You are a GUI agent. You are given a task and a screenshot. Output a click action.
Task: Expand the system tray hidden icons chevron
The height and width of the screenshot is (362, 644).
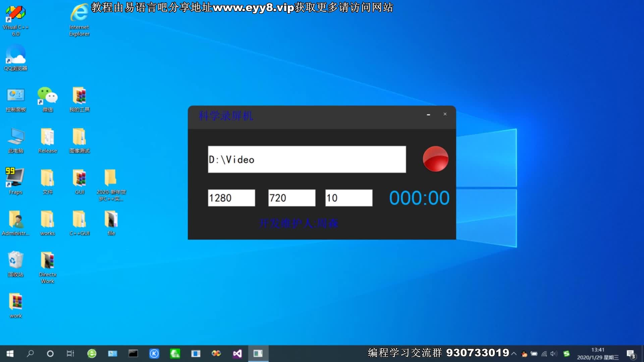(514, 354)
